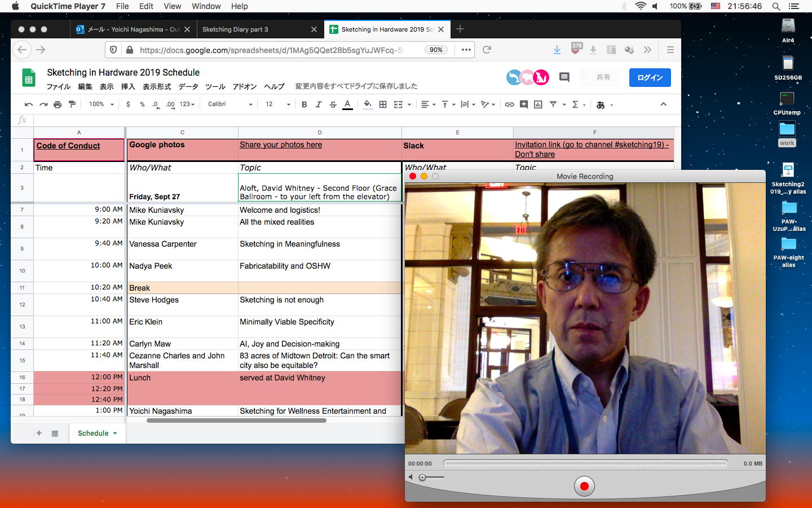Select the paint format tool
Screen dimensions: 812x508
(72, 104)
